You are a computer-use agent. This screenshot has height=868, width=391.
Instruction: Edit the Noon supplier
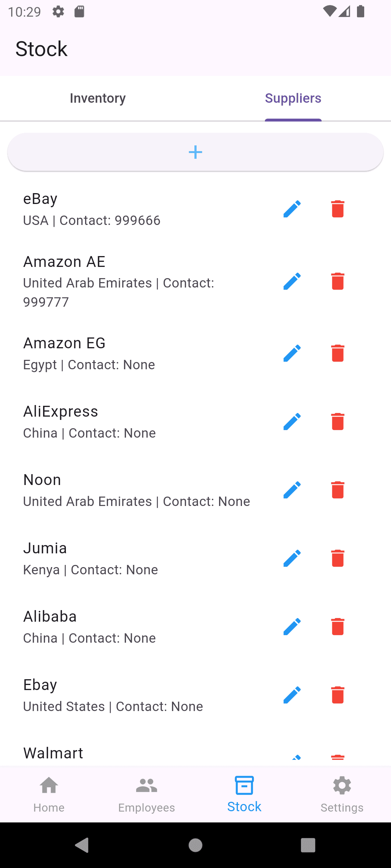(x=292, y=490)
